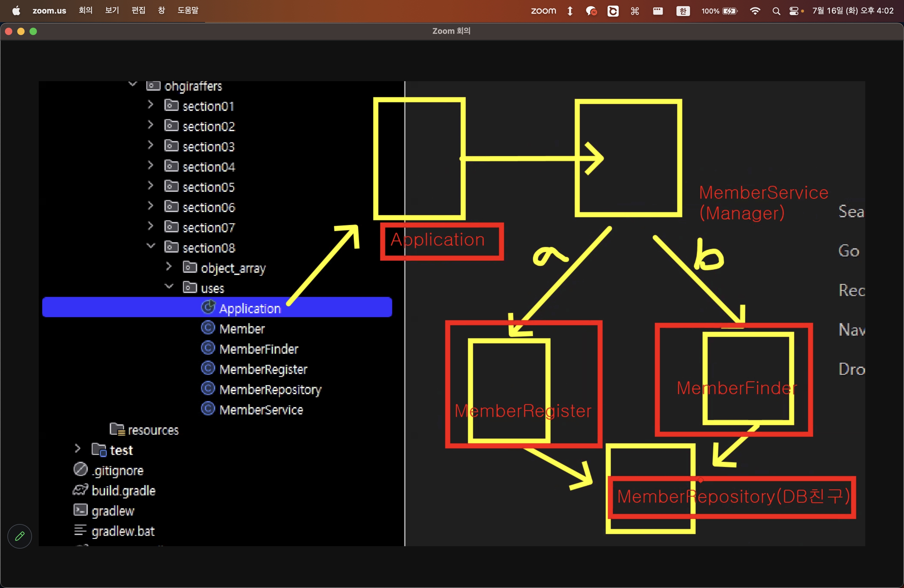The width and height of the screenshot is (904, 588).
Task: Click the date and time clock
Action: [x=853, y=11]
